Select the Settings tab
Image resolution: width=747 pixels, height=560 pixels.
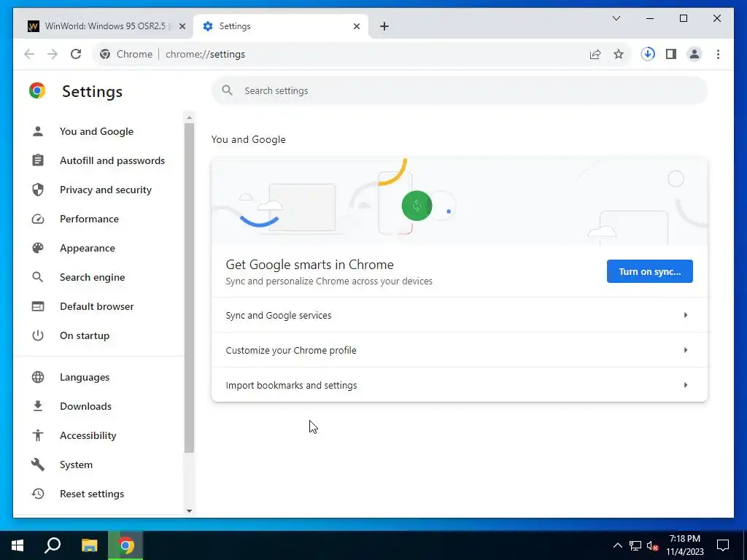click(x=281, y=26)
